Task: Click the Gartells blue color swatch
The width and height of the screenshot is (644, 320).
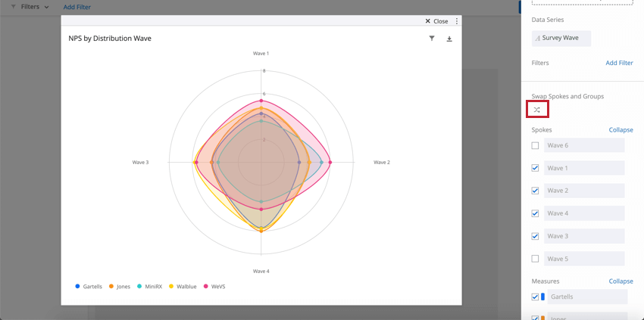Action: (x=542, y=297)
